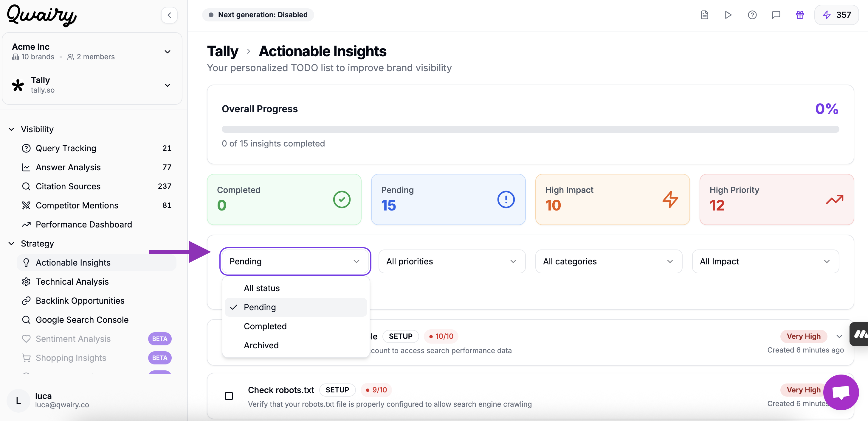Click the Shopping Insights cart icon
This screenshot has height=421, width=868.
click(26, 358)
